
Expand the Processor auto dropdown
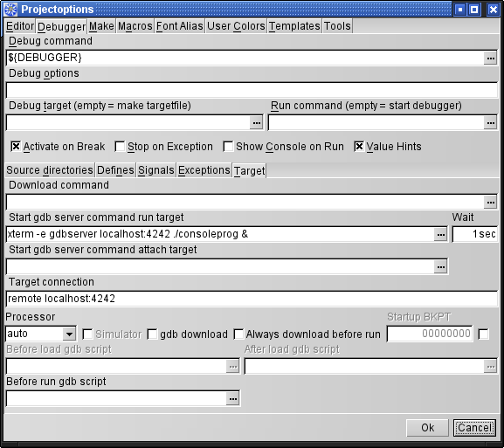click(69, 334)
